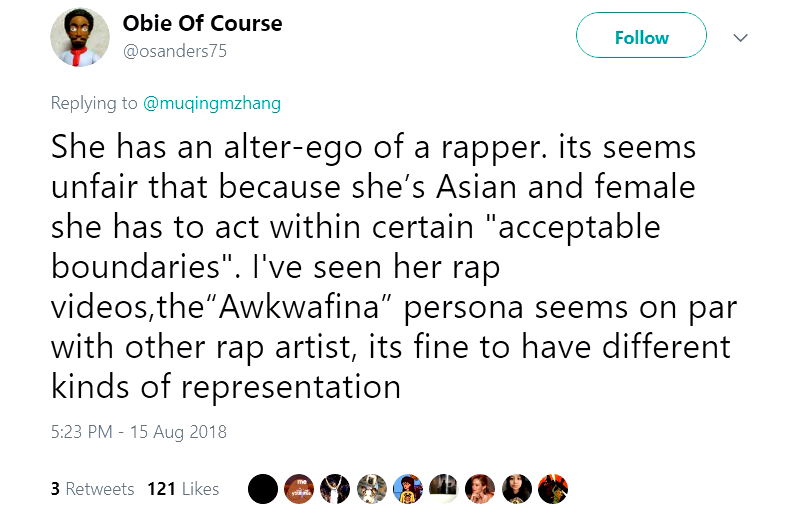
Task: Click the liker avatar with 'me' text
Action: pos(299,489)
